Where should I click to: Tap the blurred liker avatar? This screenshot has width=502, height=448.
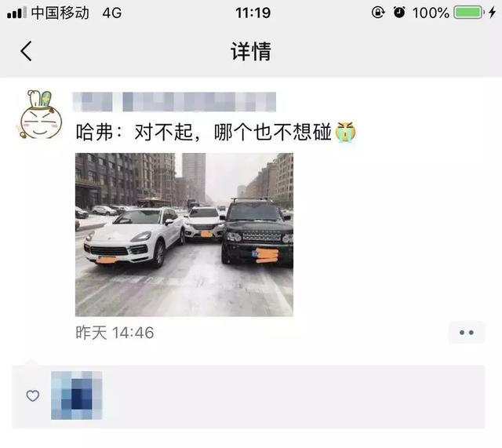(x=77, y=395)
